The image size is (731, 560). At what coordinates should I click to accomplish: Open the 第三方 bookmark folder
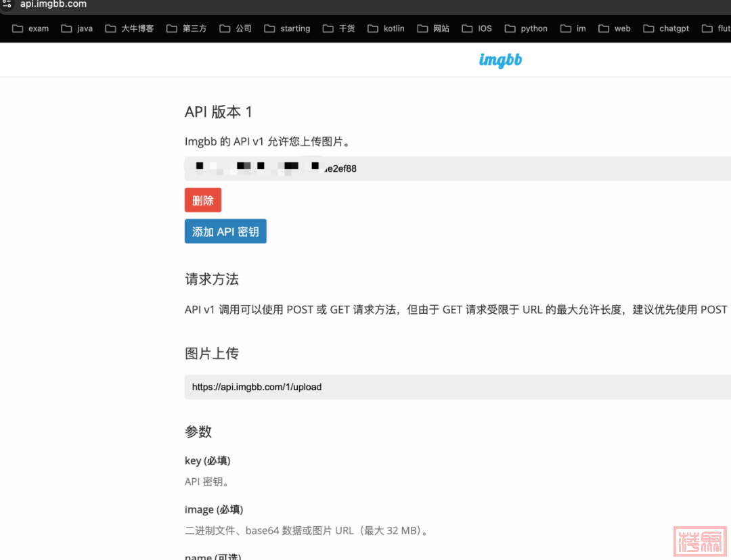point(187,28)
